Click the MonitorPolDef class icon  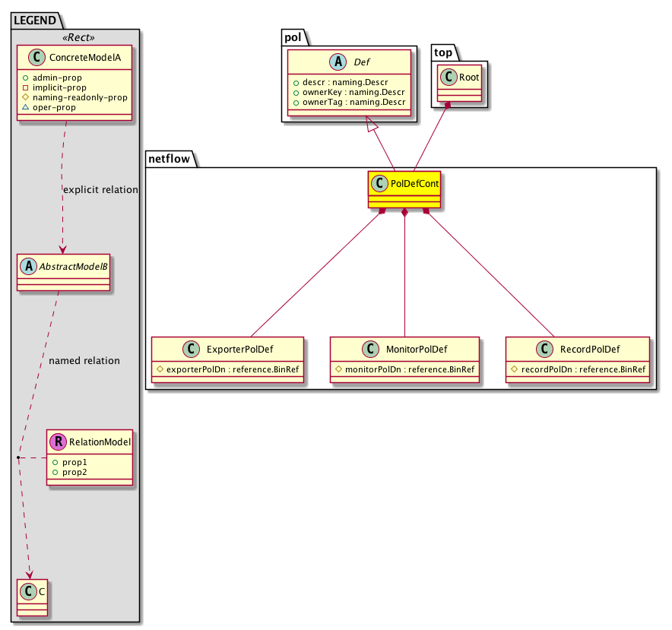click(x=370, y=350)
